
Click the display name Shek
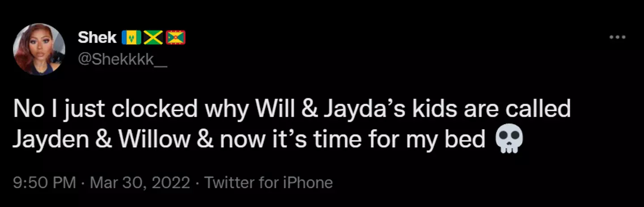point(97,39)
